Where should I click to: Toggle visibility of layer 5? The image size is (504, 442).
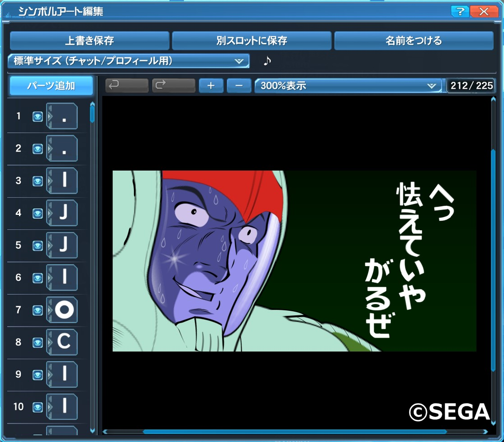pyautogui.click(x=38, y=246)
